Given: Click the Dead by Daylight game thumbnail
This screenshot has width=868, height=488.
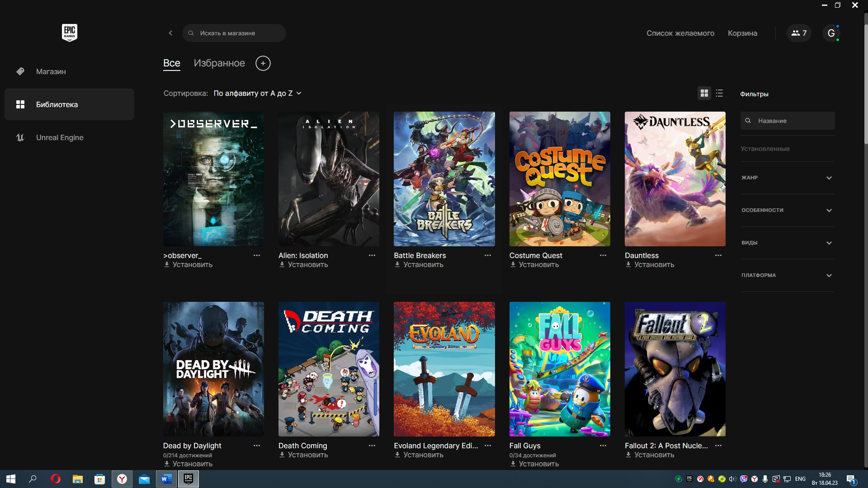Looking at the screenshot, I should pos(213,369).
